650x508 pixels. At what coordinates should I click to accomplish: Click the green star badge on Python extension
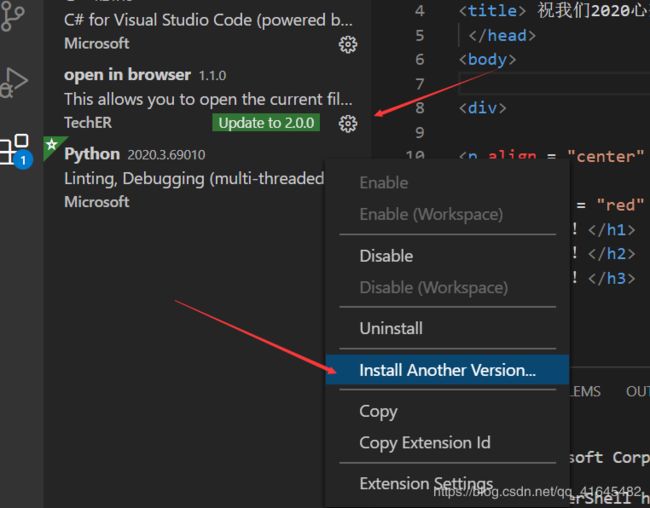(52, 145)
